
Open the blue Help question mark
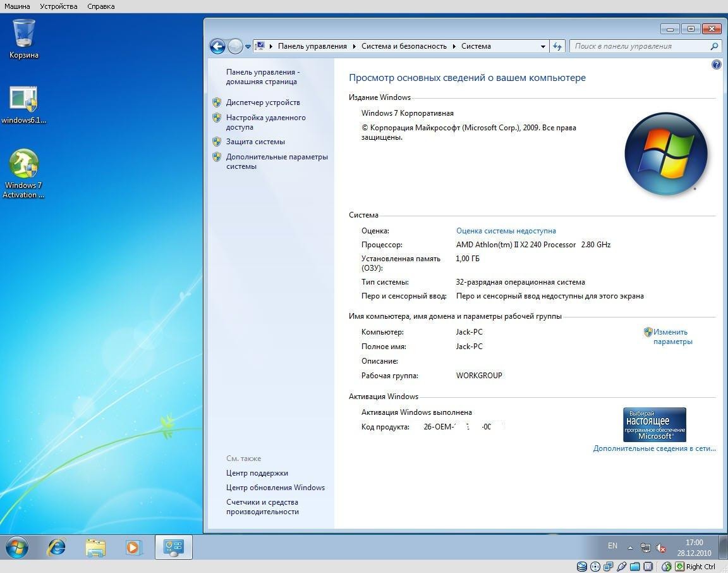coord(717,65)
